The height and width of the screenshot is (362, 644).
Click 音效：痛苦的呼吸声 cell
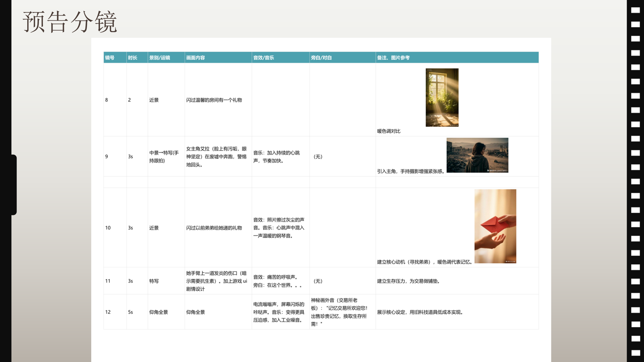[x=280, y=281]
